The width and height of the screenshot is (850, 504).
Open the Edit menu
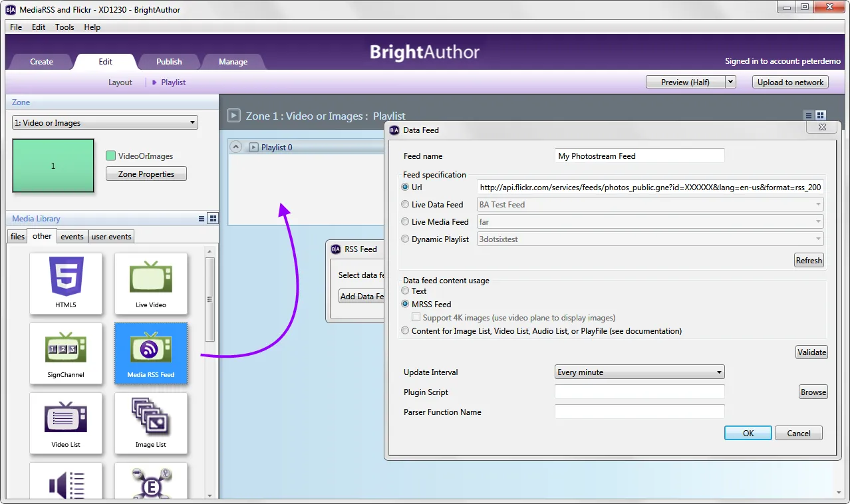39,27
